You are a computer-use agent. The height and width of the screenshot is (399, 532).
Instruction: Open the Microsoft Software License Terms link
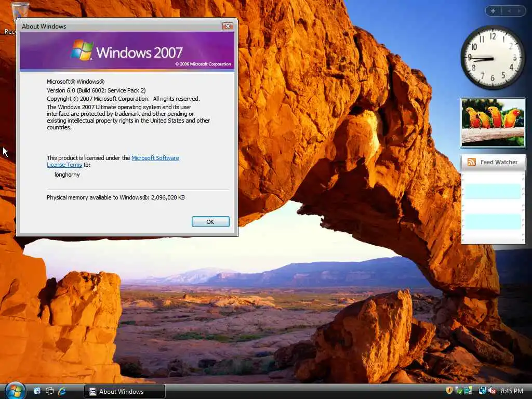pyautogui.click(x=155, y=158)
